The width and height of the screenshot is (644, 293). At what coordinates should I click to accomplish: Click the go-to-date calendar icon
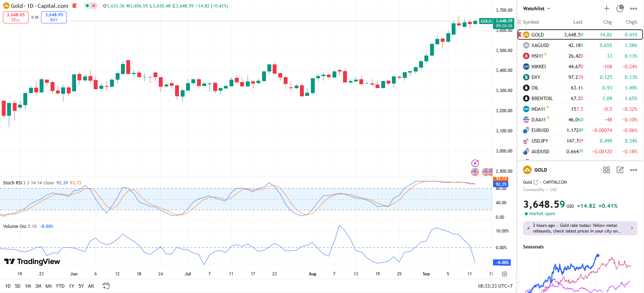point(106,286)
